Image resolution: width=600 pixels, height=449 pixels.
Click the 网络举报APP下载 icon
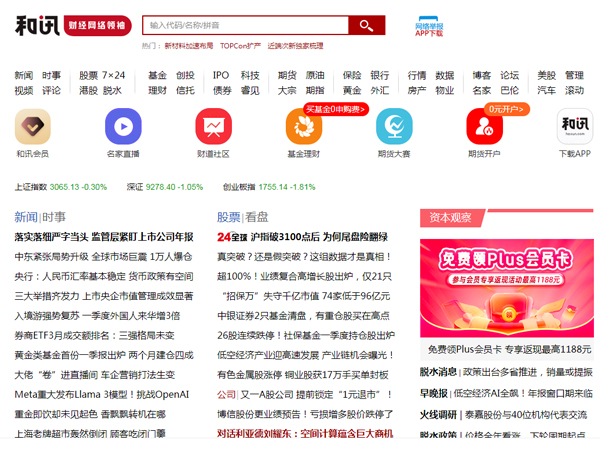[429, 26]
